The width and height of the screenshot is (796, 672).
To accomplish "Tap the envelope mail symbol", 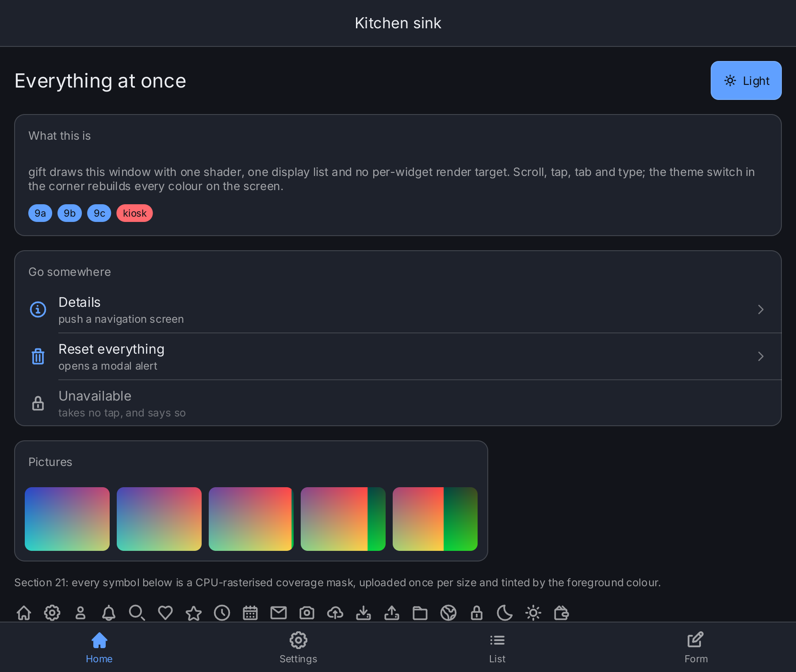I will click(279, 613).
